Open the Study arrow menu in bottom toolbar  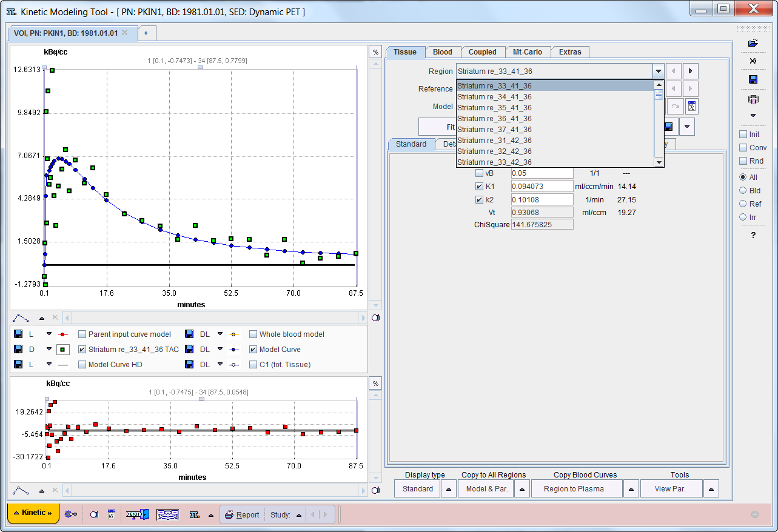(298, 515)
